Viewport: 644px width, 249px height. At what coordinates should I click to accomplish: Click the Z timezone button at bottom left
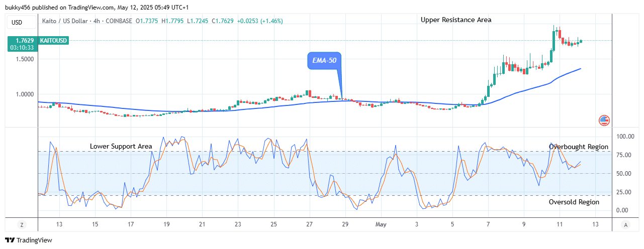coord(22,224)
